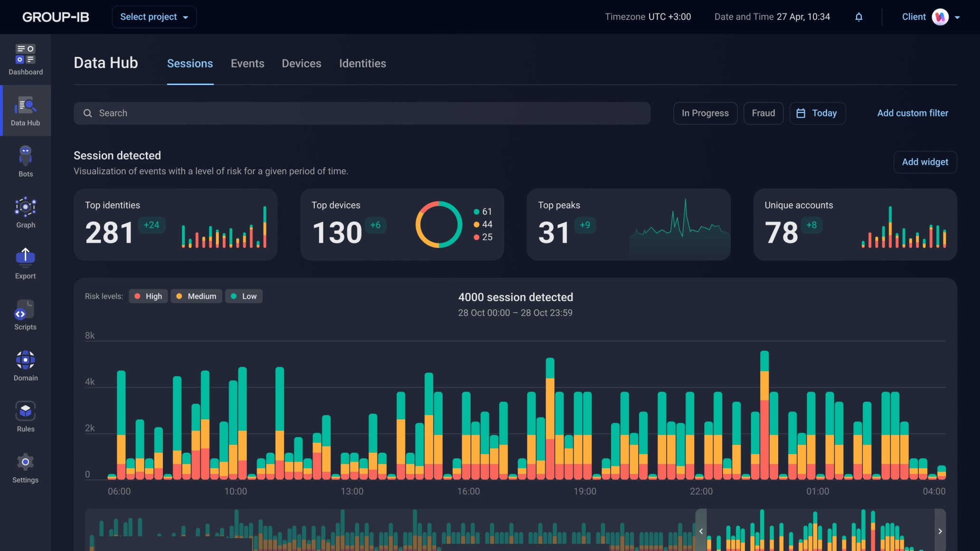Click the timeline range right arrow handle

point(940,531)
